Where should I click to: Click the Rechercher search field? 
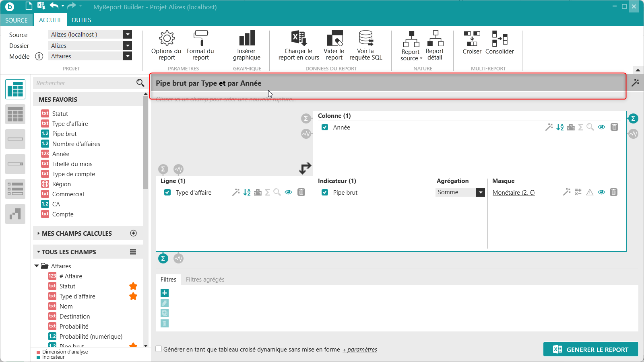85,83
